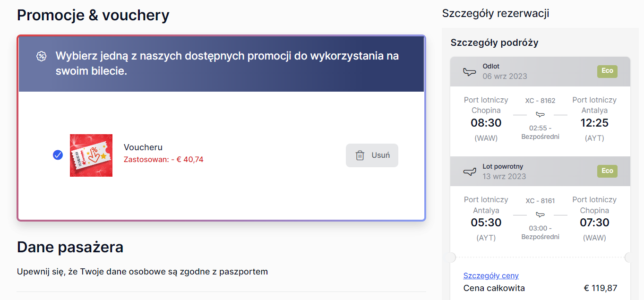The image size is (644, 300).
Task: Click departure time '08:30'
Action: (486, 123)
